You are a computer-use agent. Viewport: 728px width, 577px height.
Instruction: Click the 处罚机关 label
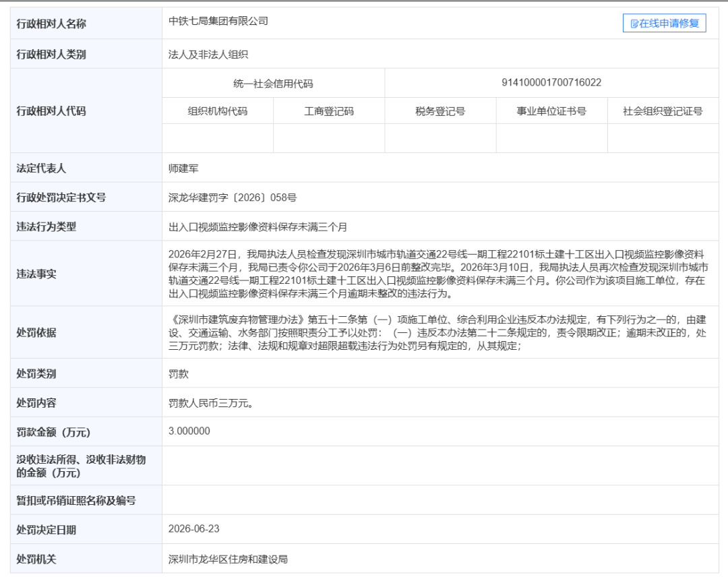click(36, 559)
